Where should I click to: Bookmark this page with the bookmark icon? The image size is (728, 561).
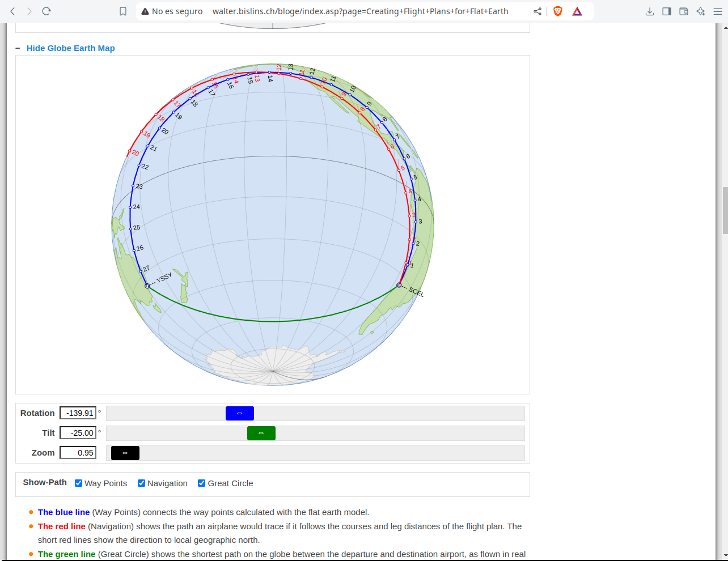pyautogui.click(x=123, y=11)
